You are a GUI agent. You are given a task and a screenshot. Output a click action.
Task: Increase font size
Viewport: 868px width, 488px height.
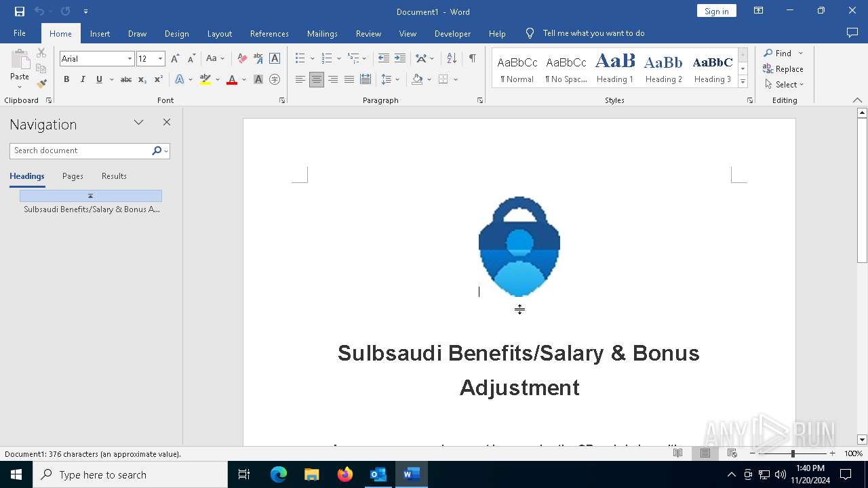point(175,59)
